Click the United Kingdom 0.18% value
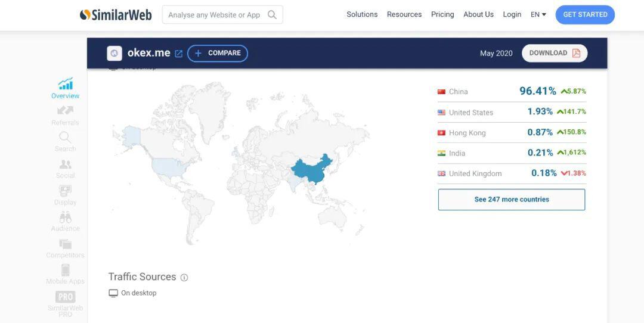 tap(544, 173)
